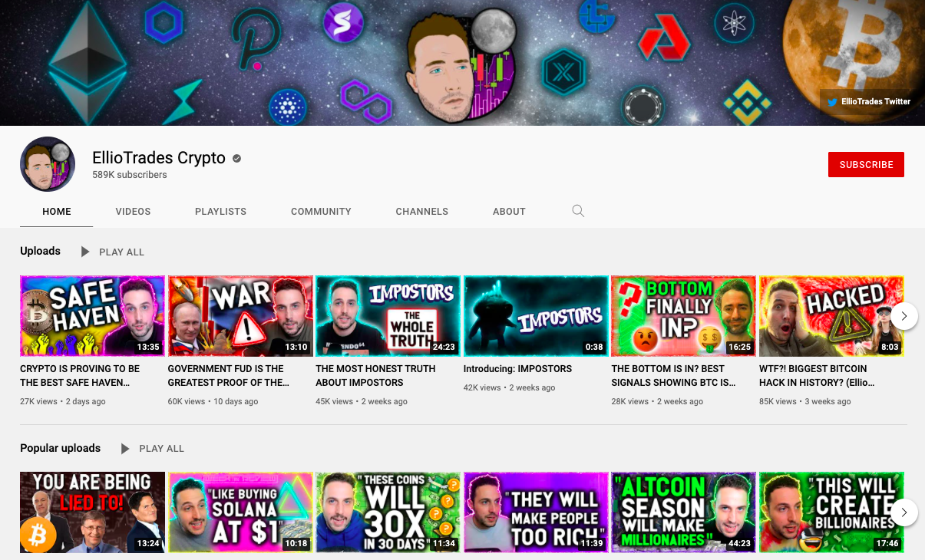Open the SAFE HAVEN video thumbnail
Screen dimensions: 925x560
[92, 315]
